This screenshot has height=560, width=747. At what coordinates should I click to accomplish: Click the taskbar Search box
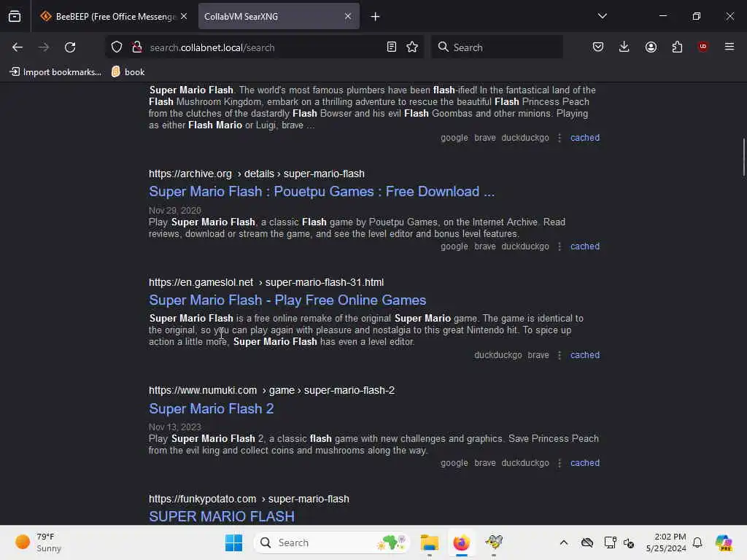(332, 542)
